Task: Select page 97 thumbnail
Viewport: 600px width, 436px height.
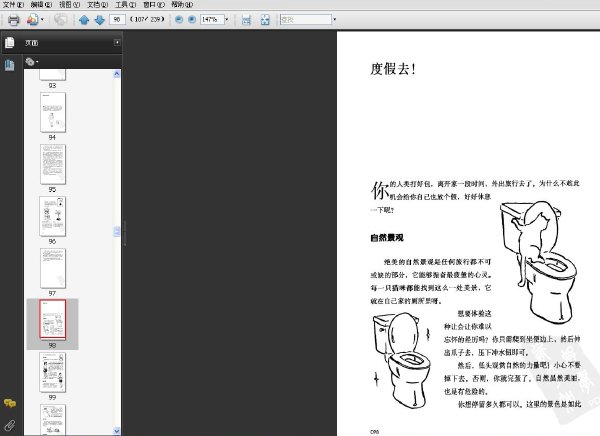Action: [53, 268]
